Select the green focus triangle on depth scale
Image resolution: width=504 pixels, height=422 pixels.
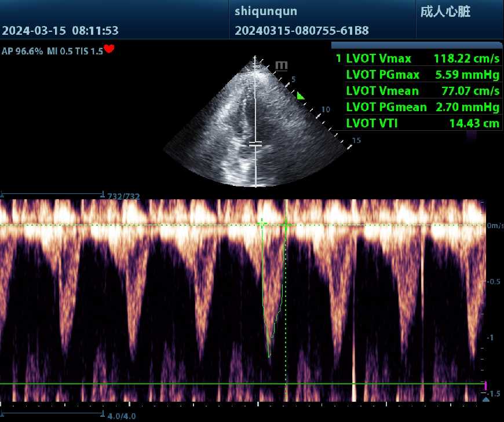tap(300, 96)
